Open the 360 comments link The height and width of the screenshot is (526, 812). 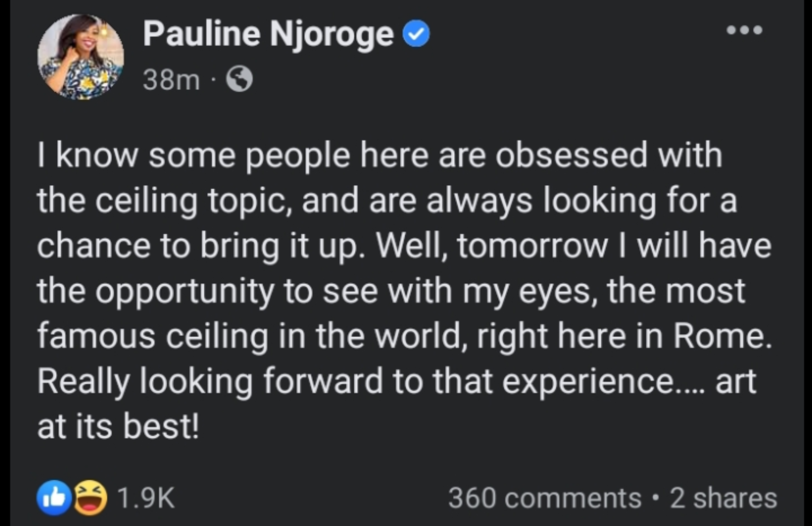click(544, 498)
